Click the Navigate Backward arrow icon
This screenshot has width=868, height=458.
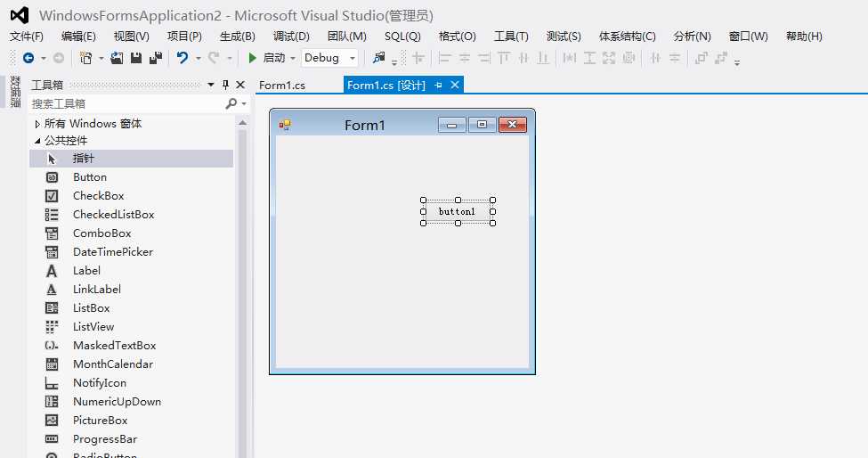28,58
